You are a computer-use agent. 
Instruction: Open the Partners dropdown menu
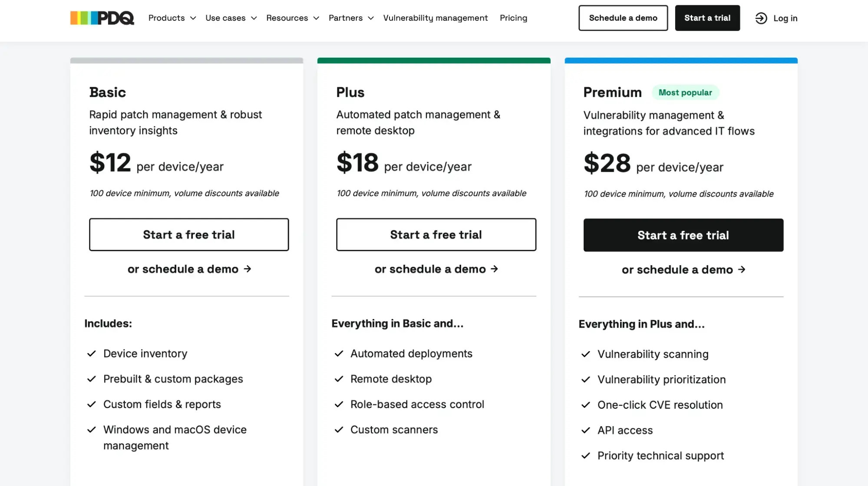(x=351, y=18)
